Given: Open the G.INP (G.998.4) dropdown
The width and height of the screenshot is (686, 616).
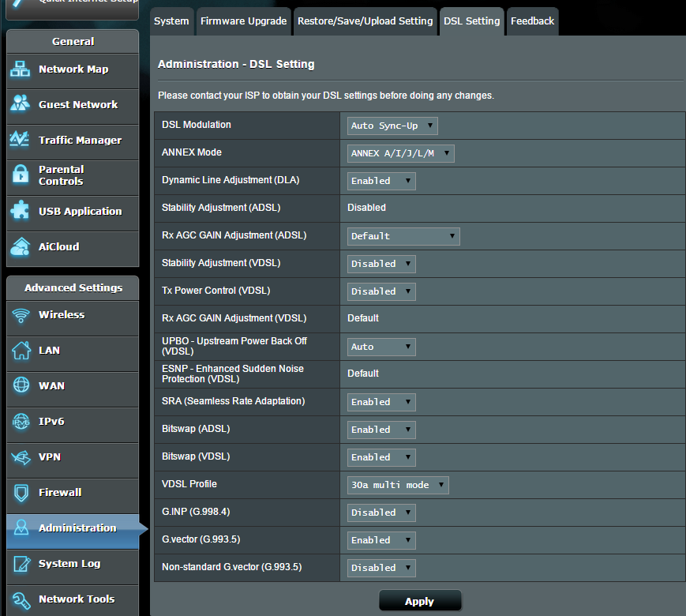Looking at the screenshot, I should click(x=381, y=513).
